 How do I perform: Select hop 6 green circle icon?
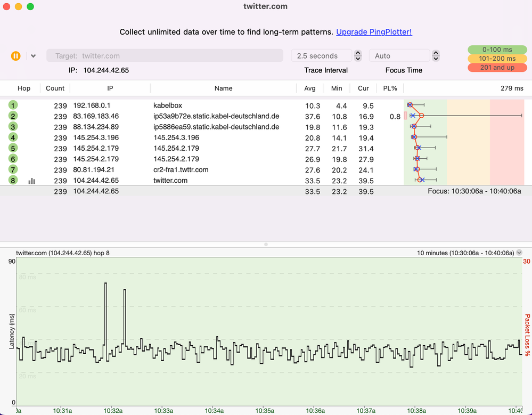pos(13,159)
